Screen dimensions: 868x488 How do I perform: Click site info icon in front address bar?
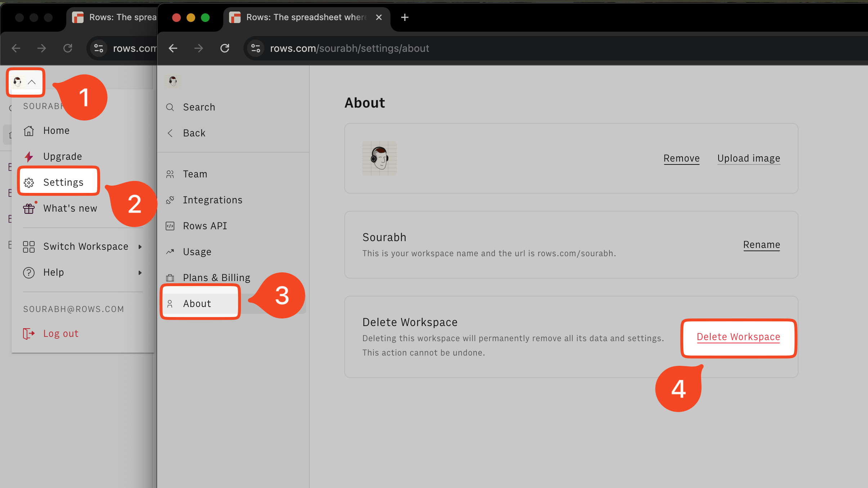[x=256, y=48]
